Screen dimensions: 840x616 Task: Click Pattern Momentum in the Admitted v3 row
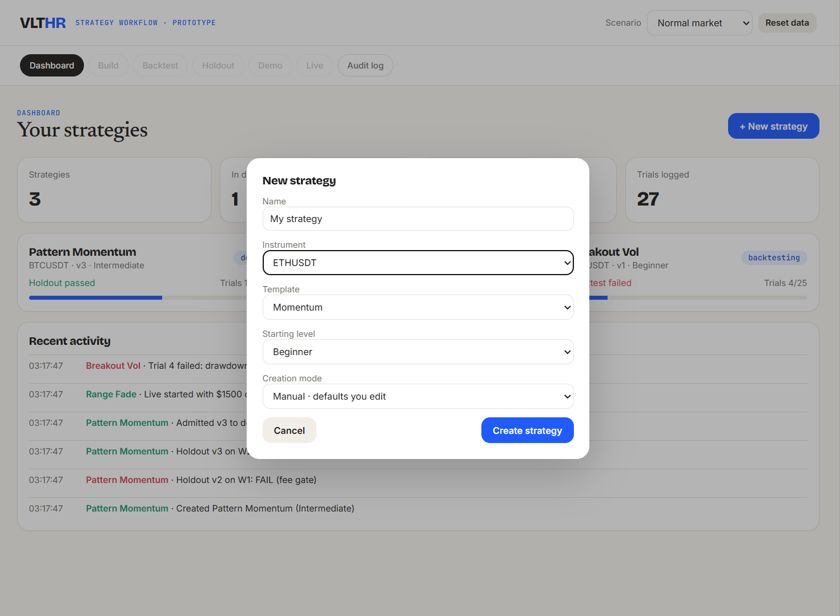tap(127, 423)
